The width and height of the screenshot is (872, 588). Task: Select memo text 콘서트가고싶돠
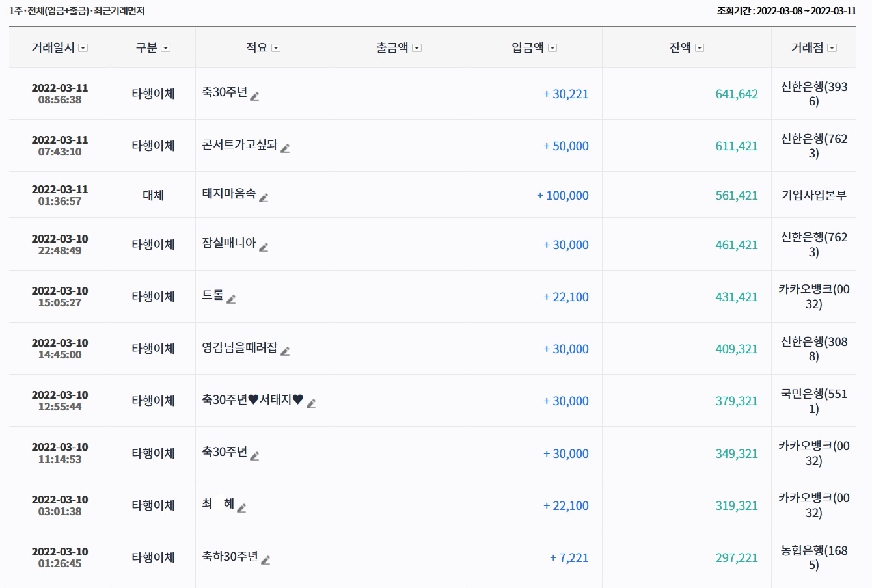pyautogui.click(x=239, y=145)
